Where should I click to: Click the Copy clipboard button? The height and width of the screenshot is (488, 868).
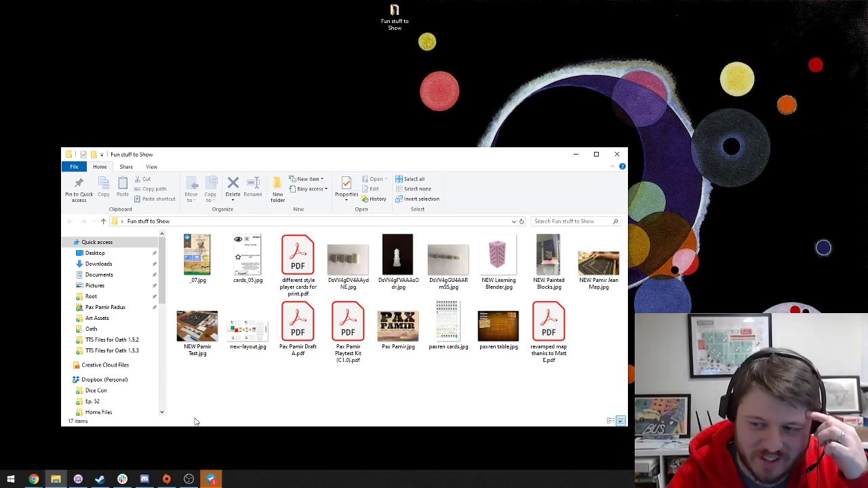(x=103, y=186)
